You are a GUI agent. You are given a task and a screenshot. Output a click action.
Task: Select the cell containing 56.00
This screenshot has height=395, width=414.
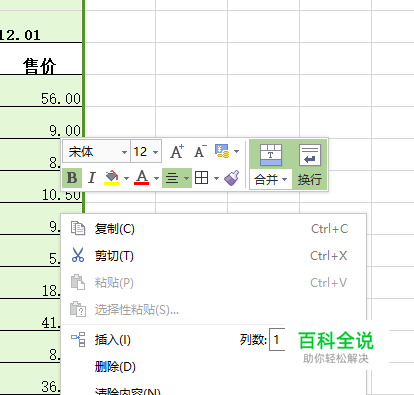[x=41, y=91]
